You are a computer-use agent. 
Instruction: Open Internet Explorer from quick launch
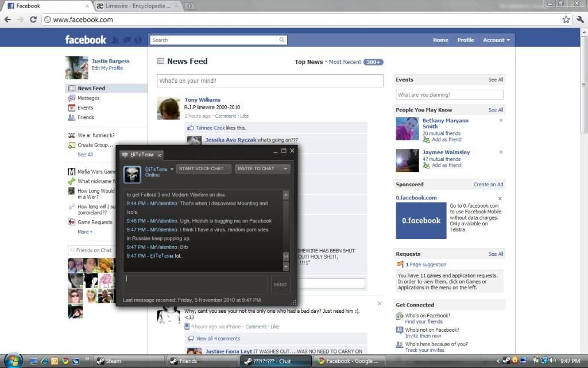coord(44,361)
